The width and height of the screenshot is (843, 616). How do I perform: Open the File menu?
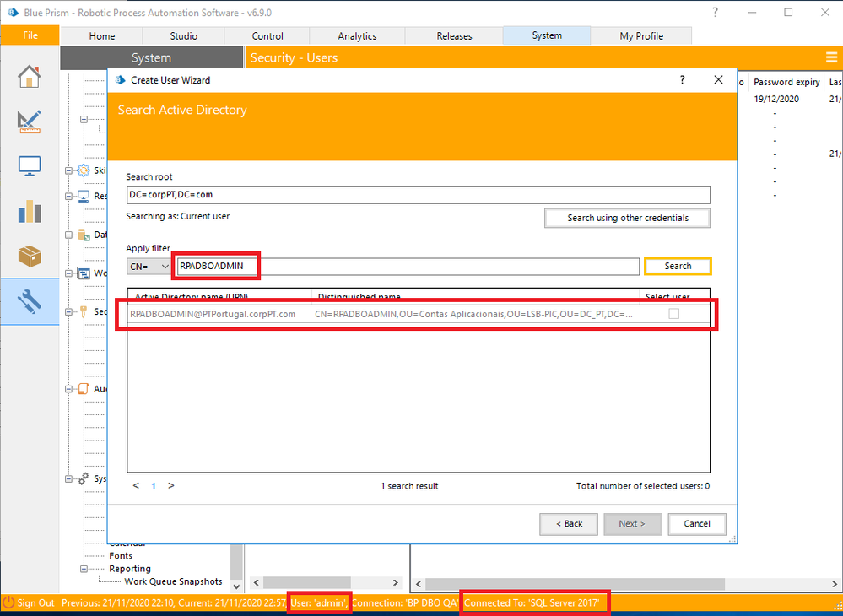point(30,35)
